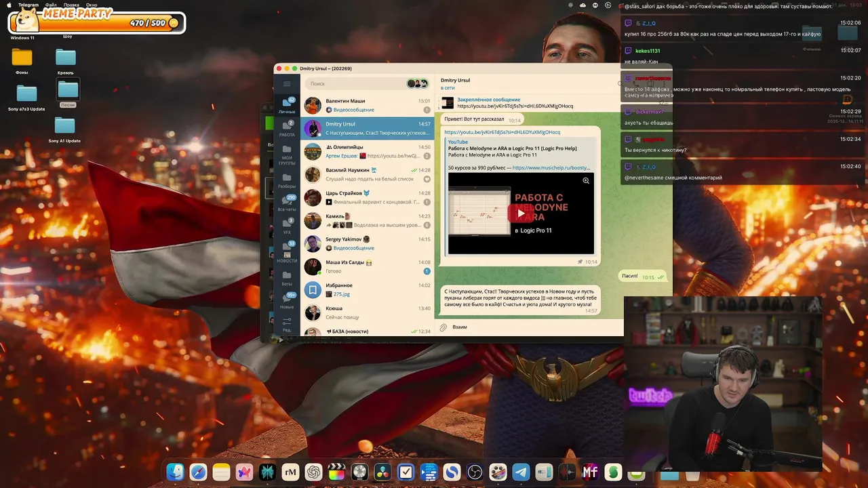Open chat with Sergey Yakimov

[368, 243]
